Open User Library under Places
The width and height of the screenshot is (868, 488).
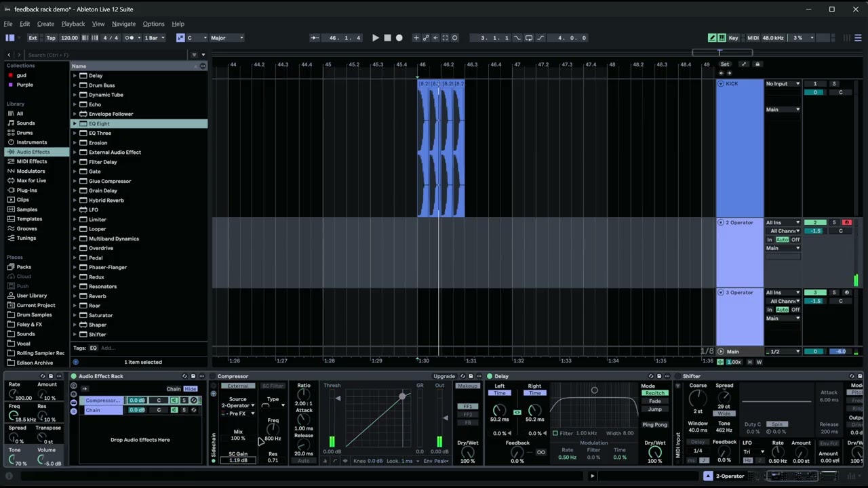click(32, 296)
